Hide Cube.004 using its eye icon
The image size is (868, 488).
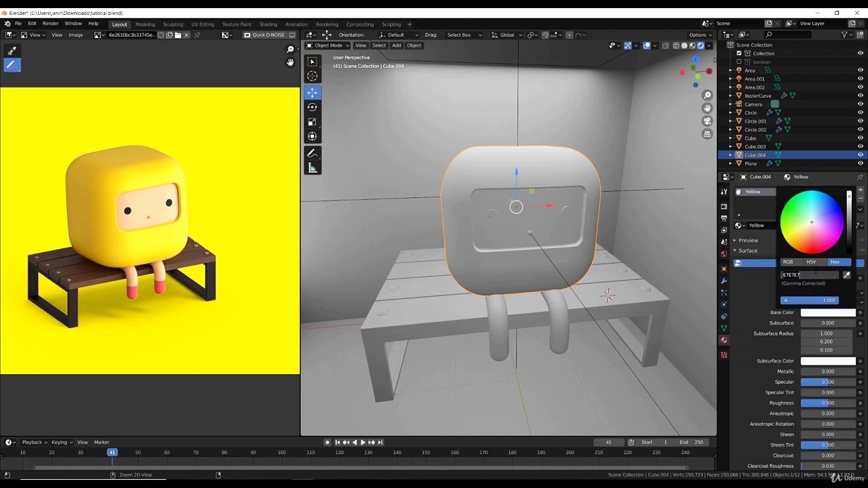point(860,155)
